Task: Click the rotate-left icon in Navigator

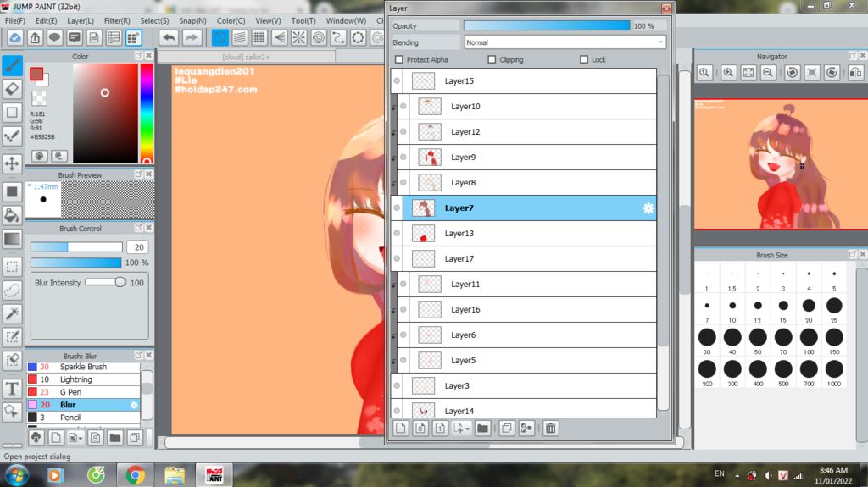Action: point(793,73)
